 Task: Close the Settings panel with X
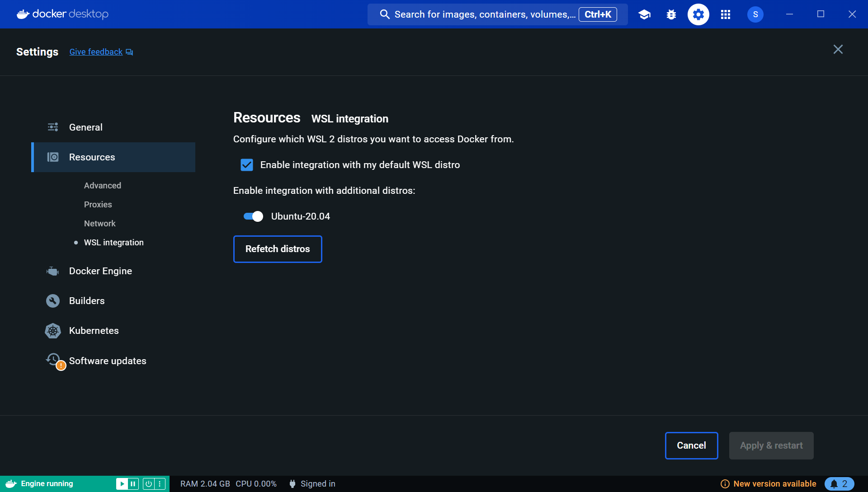coord(838,49)
